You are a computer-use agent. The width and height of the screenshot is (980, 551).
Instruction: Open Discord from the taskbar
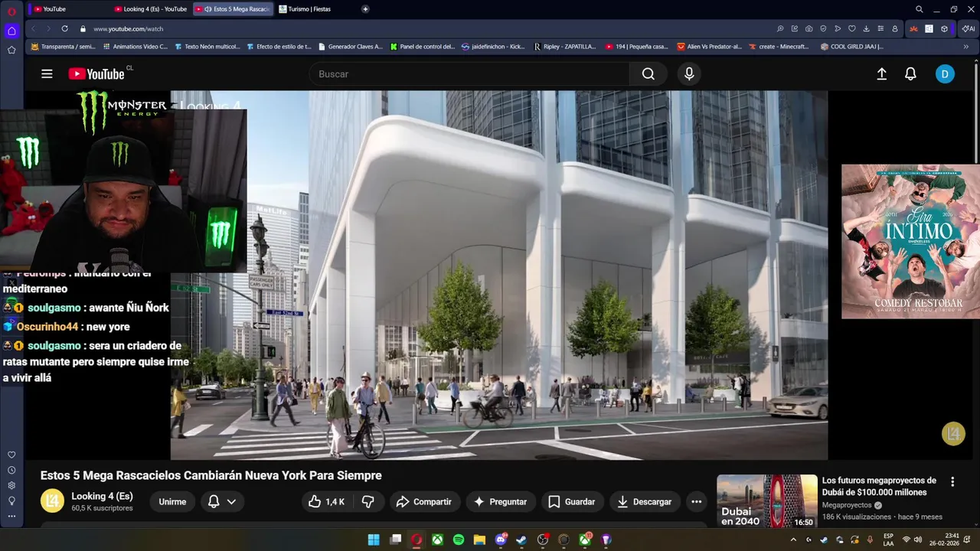(501, 540)
